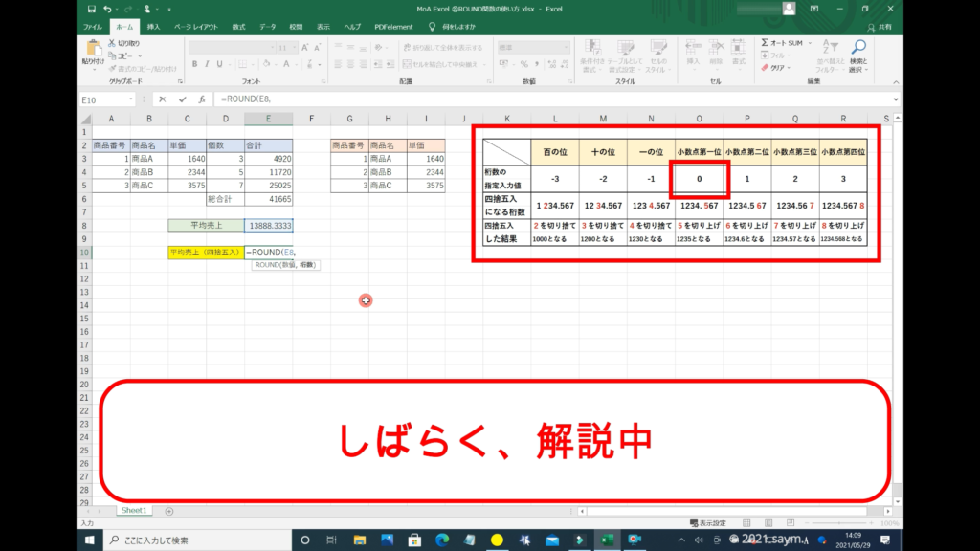Open the Name Box dropdown next to E10
The image size is (980, 551).
130,99
